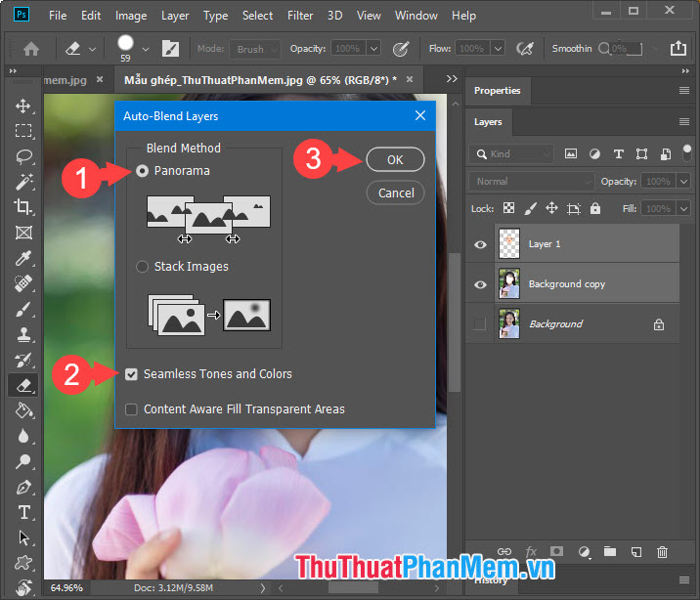Screen dimensions: 700x600
Task: Uncheck Seamless Tones and Colors
Action: pos(131,374)
